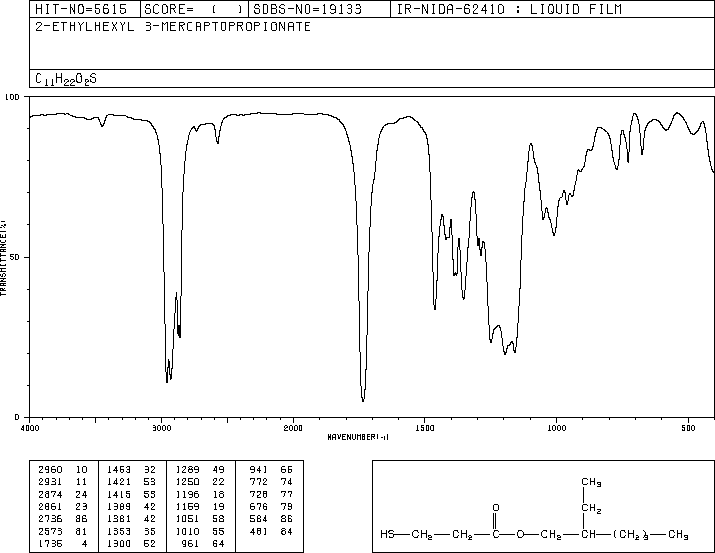The height and width of the screenshot is (553, 715).
Task: Click the (CH2)3 group in structure
Action: [x=631, y=534]
